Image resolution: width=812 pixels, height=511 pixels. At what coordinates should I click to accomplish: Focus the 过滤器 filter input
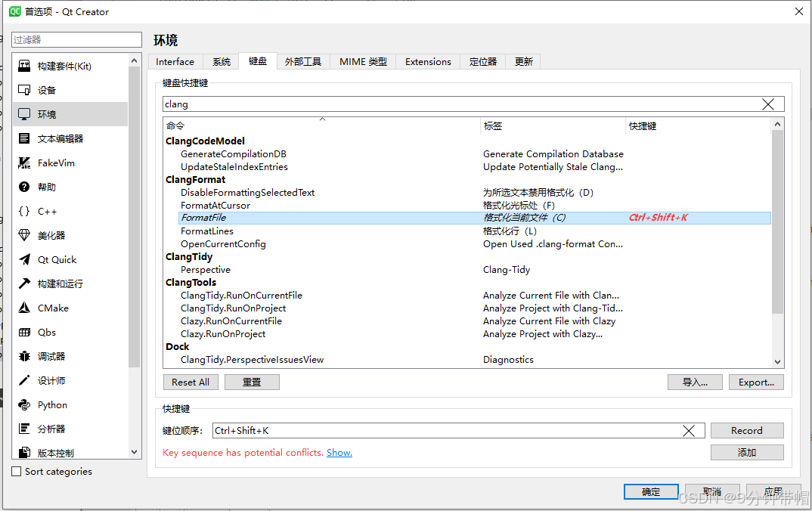pyautogui.click(x=76, y=40)
